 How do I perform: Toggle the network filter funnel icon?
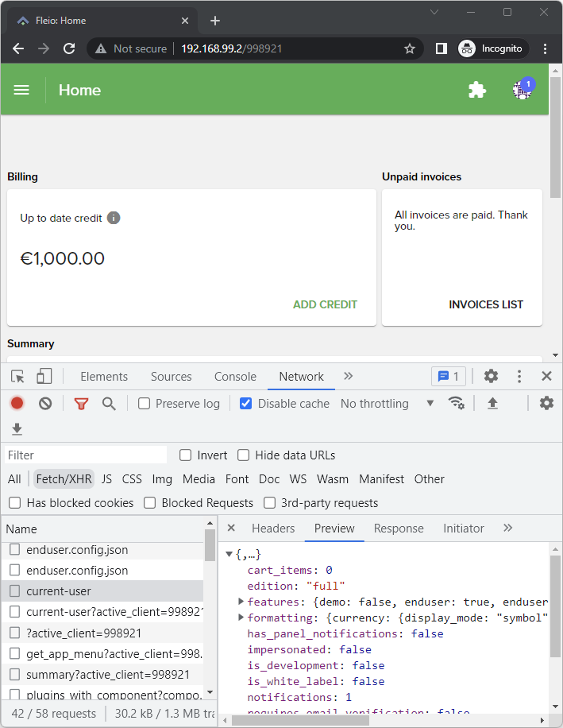tap(81, 403)
